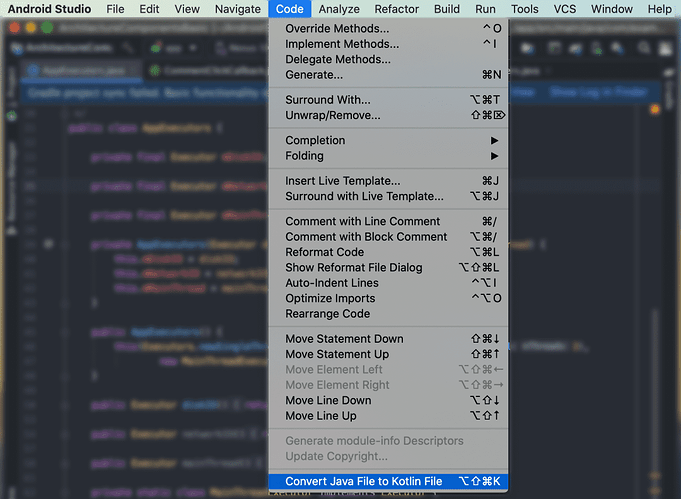Image resolution: width=681 pixels, height=499 pixels.
Task: Run Reformat Code from menu
Action: (324, 252)
